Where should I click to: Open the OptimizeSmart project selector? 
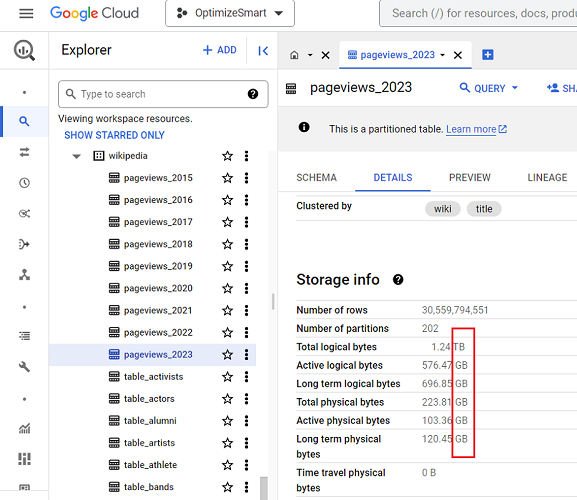(x=230, y=13)
